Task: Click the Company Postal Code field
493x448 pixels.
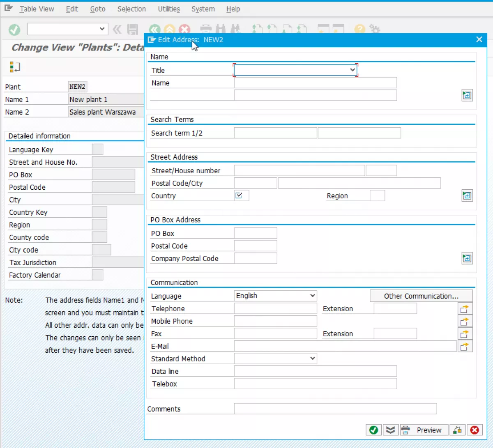Action: (x=256, y=258)
